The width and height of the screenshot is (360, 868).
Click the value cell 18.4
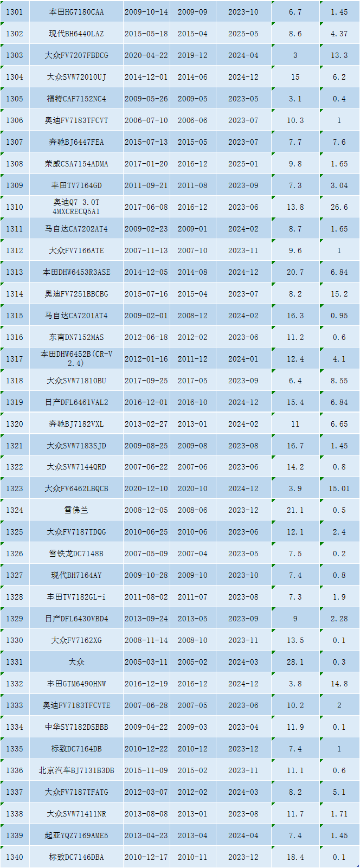[295, 857]
